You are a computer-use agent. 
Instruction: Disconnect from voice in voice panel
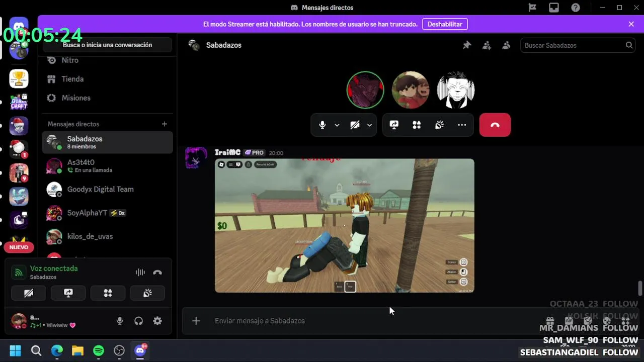coord(157,273)
